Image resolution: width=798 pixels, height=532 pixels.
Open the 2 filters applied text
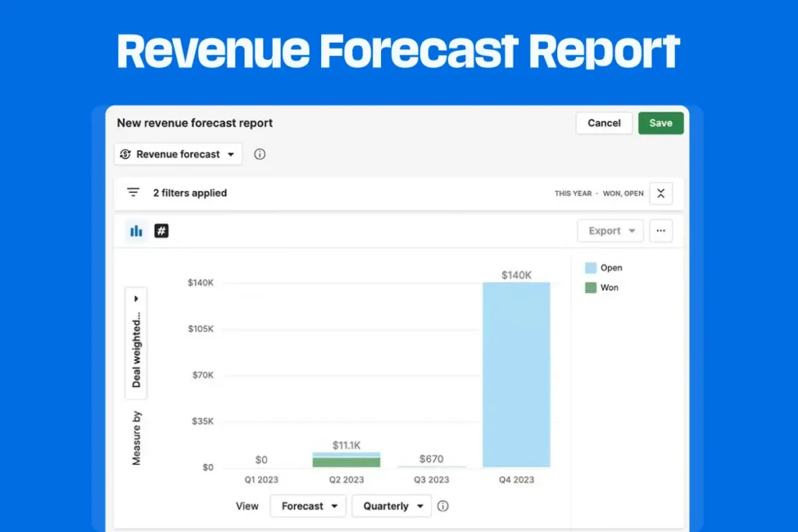pos(190,192)
